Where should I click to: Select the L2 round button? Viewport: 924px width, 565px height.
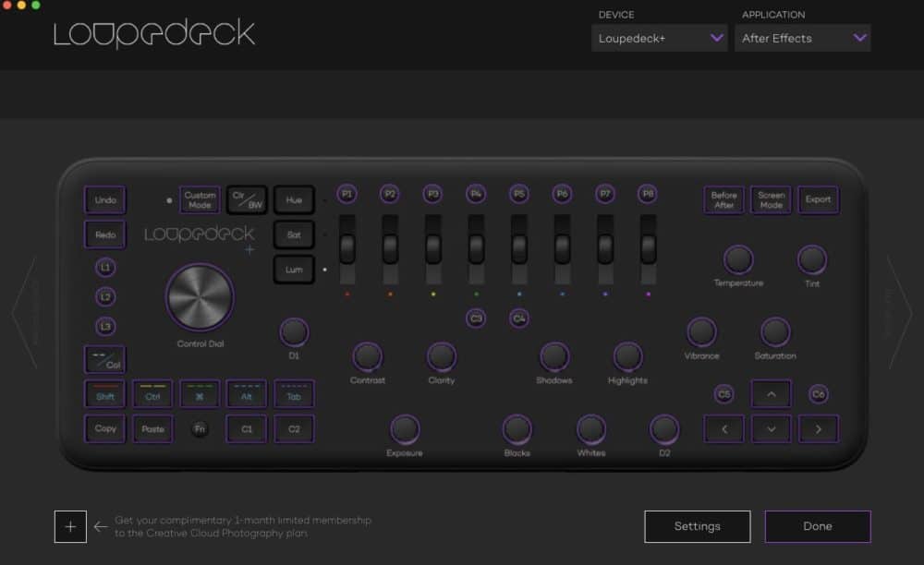[105, 297]
